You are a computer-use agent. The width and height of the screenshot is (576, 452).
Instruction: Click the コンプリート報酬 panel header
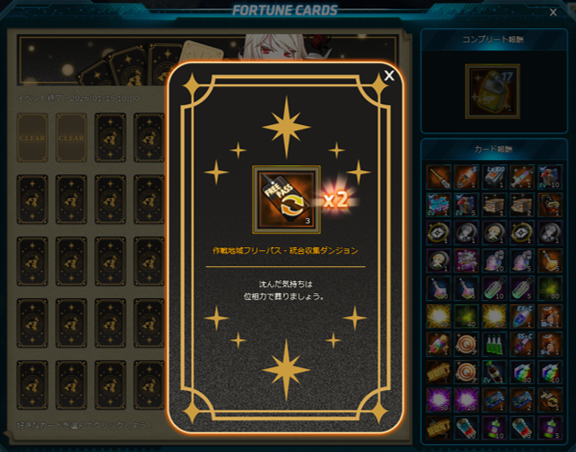click(494, 39)
